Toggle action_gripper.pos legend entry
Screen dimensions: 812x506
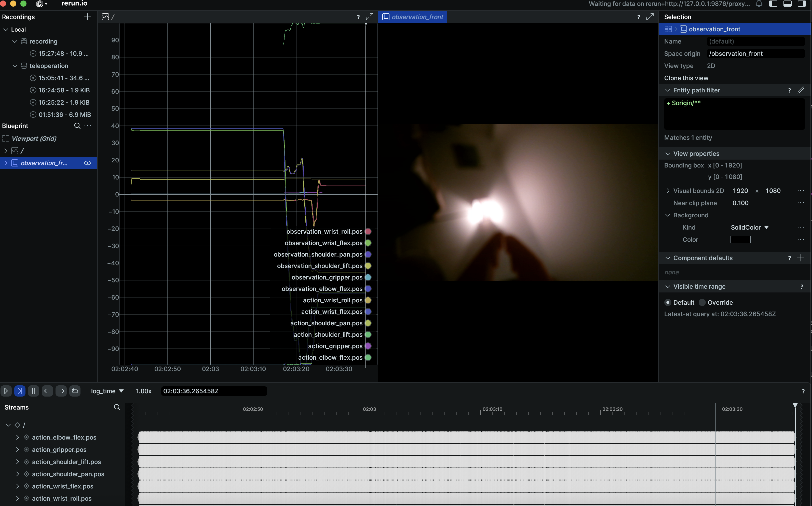(339, 346)
